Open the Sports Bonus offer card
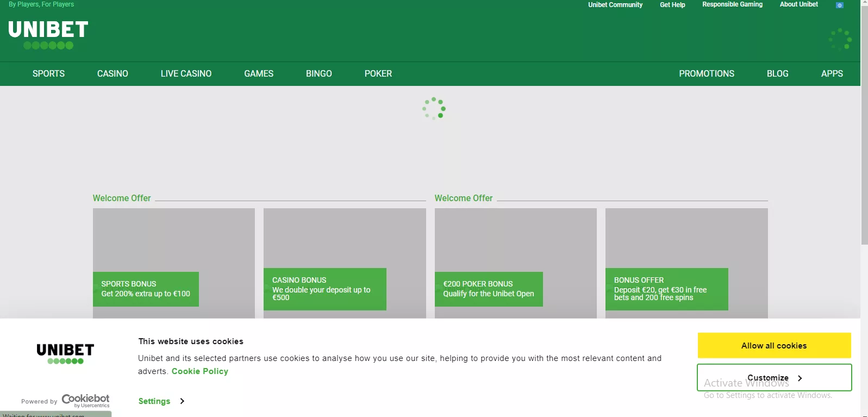 (x=174, y=263)
